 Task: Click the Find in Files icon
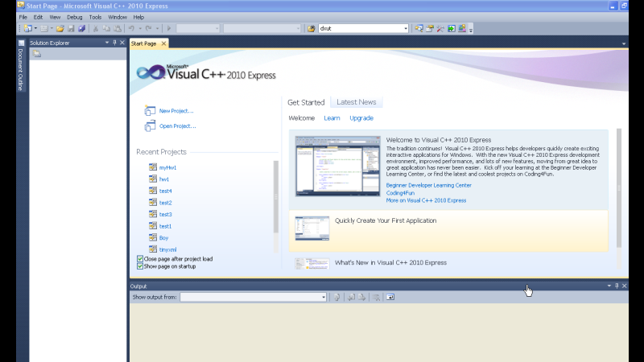(x=312, y=28)
